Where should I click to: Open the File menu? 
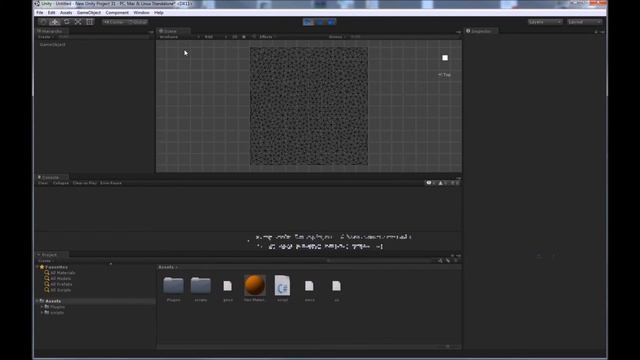tap(40, 13)
